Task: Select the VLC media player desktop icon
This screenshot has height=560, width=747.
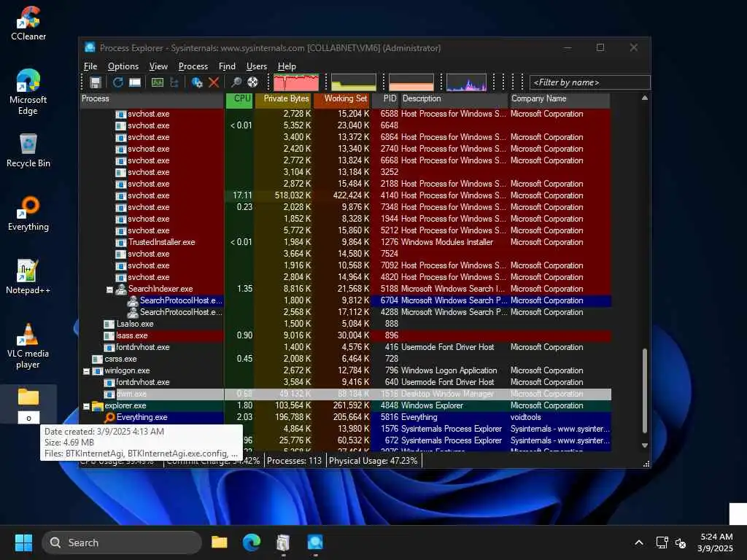Action: pos(28,346)
